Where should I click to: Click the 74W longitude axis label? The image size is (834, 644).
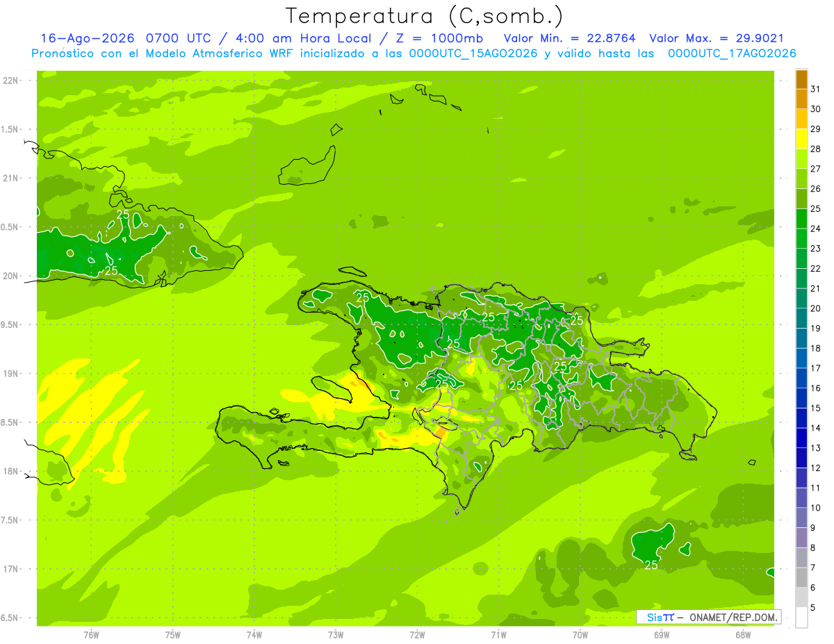click(x=254, y=635)
